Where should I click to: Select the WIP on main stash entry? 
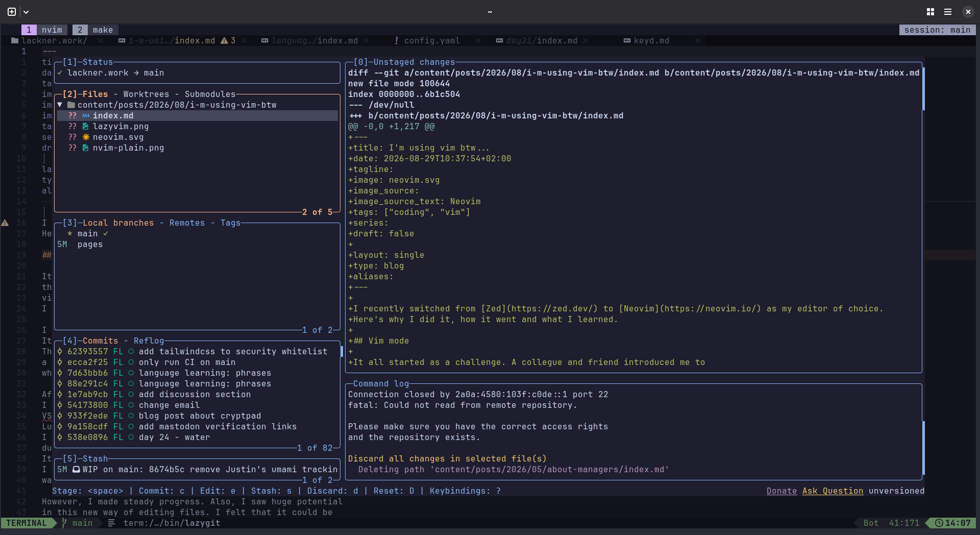(198, 469)
